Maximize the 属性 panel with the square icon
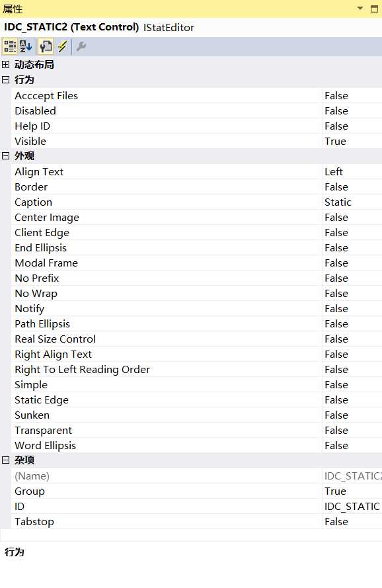The image size is (382, 588). pos(374,9)
